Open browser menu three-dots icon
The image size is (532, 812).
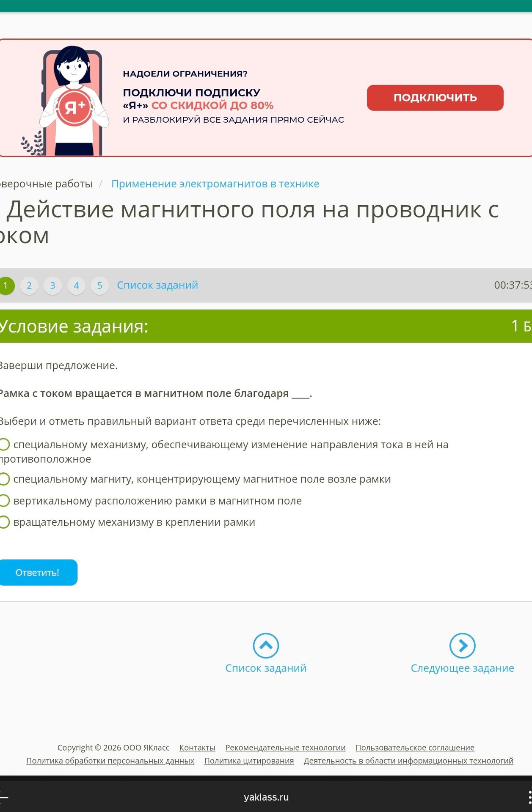529,797
